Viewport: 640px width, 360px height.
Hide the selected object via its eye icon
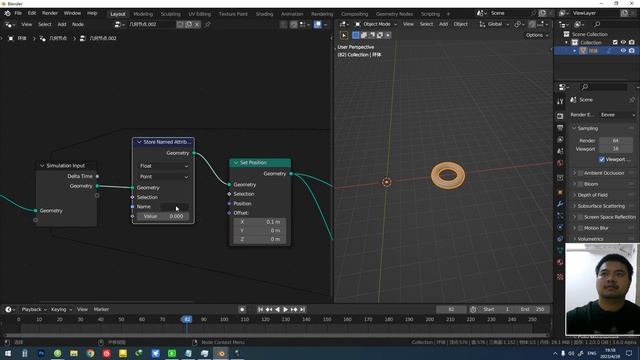[x=623, y=51]
